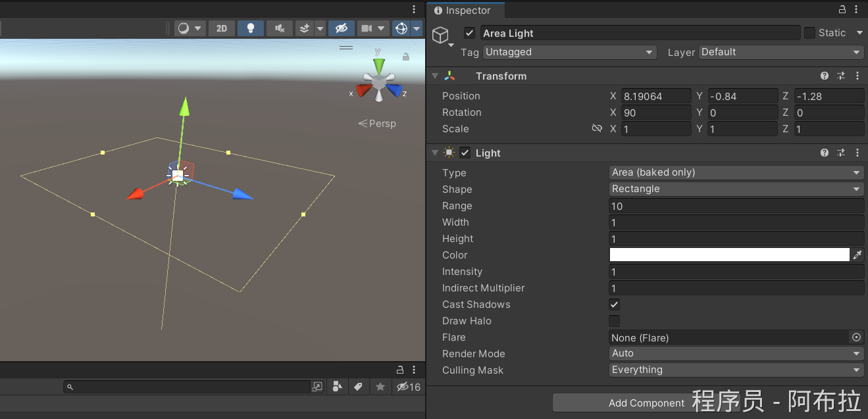Toggle scene lighting with the lightbulb icon
This screenshot has width=868, height=419.
coord(250,28)
